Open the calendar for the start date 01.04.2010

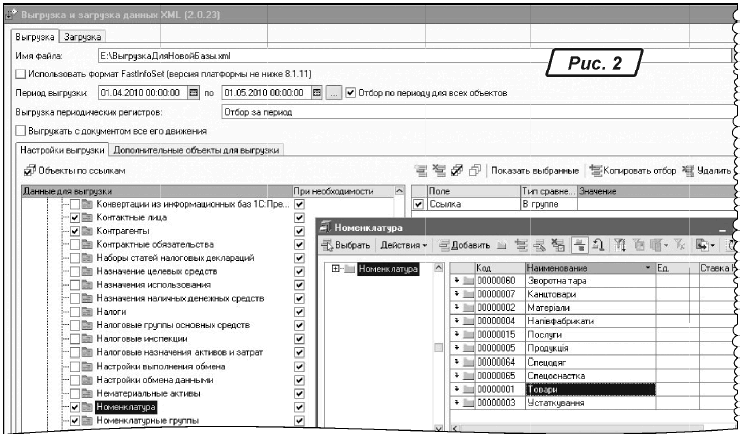tap(193, 93)
